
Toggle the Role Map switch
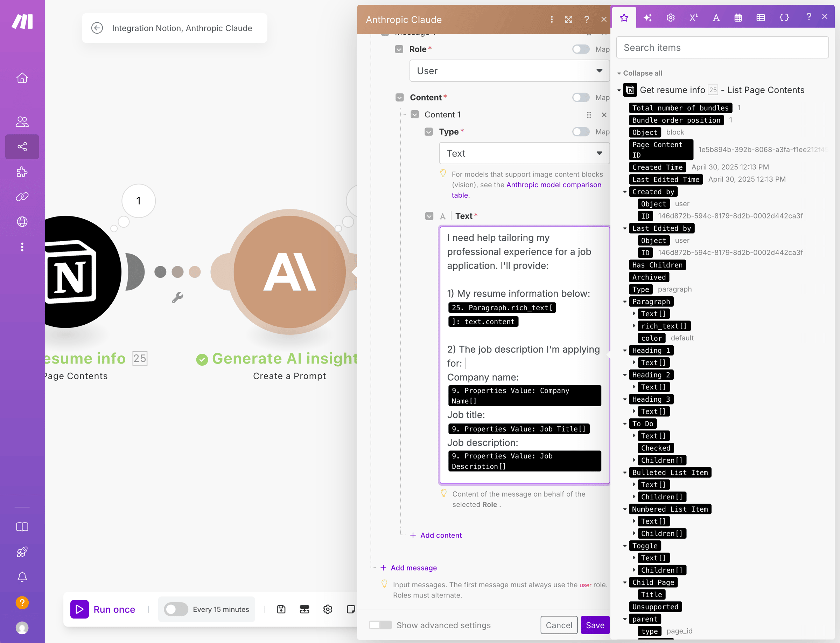[581, 49]
